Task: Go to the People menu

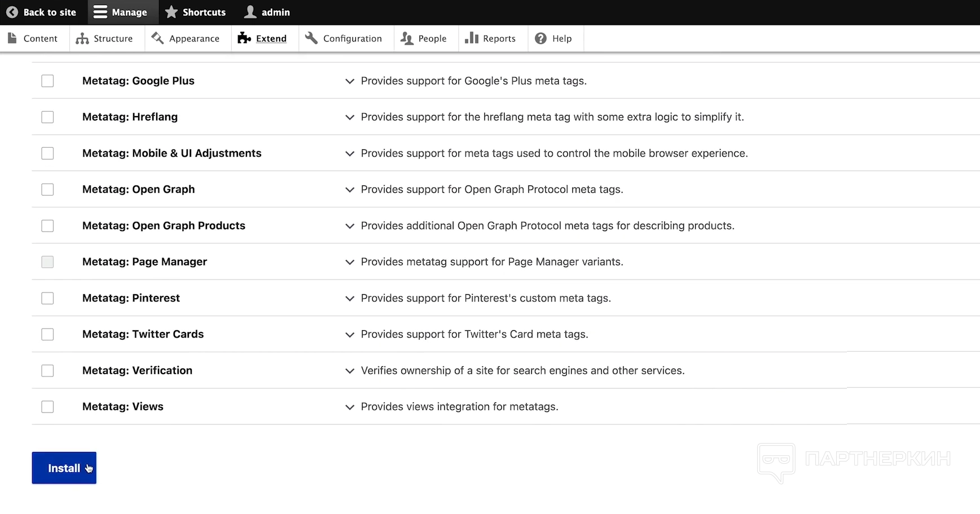Action: point(432,38)
